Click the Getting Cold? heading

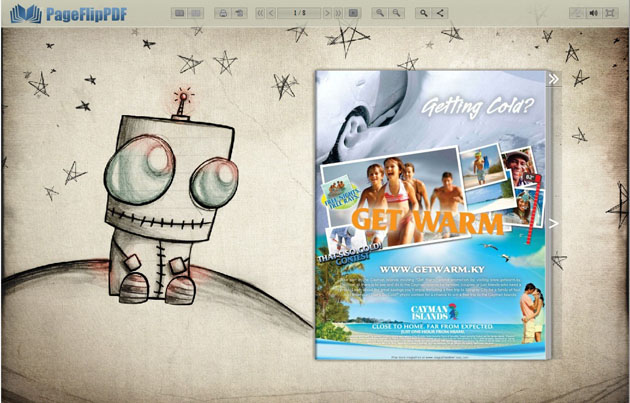tap(478, 107)
